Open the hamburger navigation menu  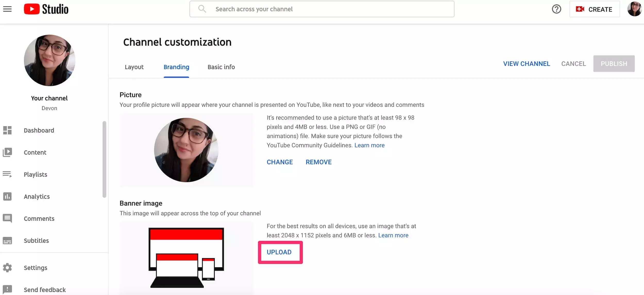7,9
